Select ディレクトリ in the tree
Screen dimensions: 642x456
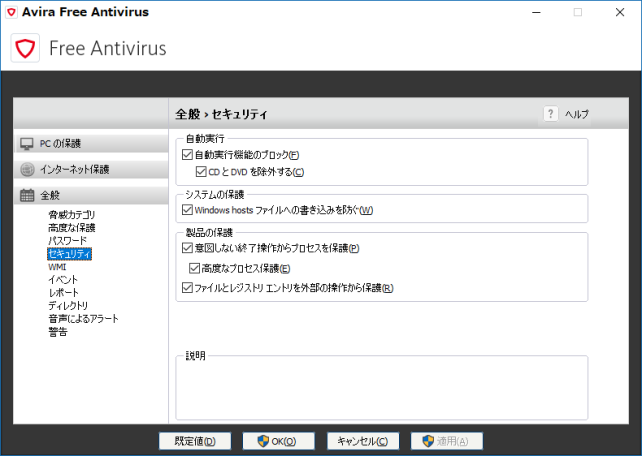[68, 306]
